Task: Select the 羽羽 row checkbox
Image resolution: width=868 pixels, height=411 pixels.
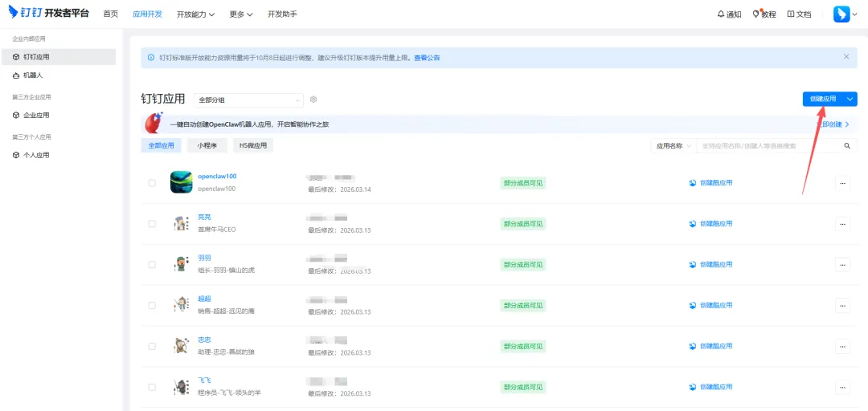Action: [152, 265]
